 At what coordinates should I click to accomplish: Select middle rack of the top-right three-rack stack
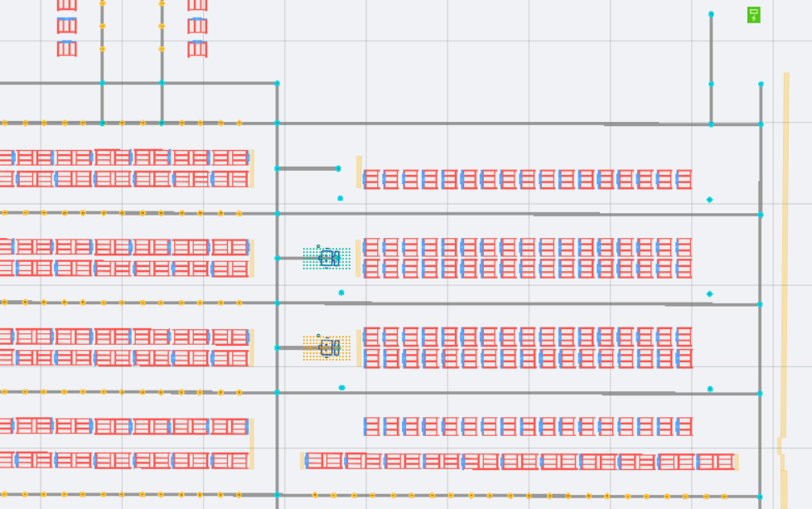pyautogui.click(x=197, y=26)
